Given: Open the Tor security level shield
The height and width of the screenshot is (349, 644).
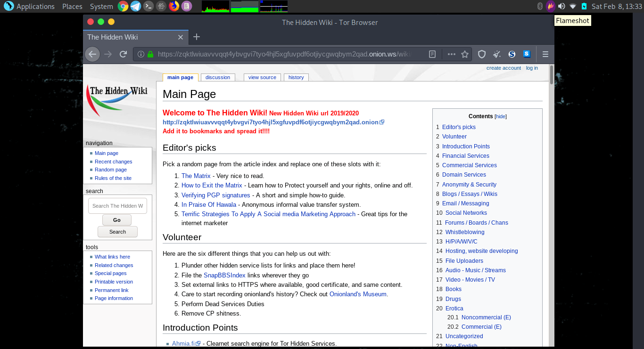Looking at the screenshot, I should click(x=482, y=54).
